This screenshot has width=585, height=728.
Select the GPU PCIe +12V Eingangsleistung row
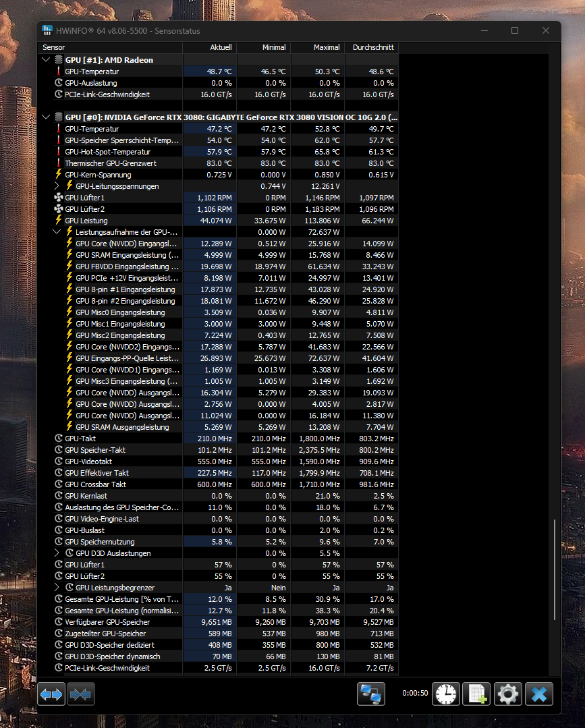(x=218, y=278)
